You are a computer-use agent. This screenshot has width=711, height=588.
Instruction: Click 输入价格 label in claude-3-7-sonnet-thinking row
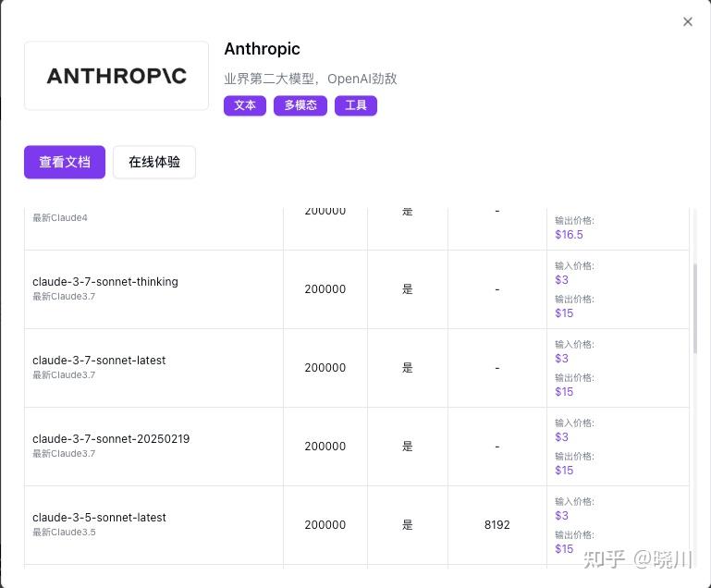pyautogui.click(x=574, y=265)
